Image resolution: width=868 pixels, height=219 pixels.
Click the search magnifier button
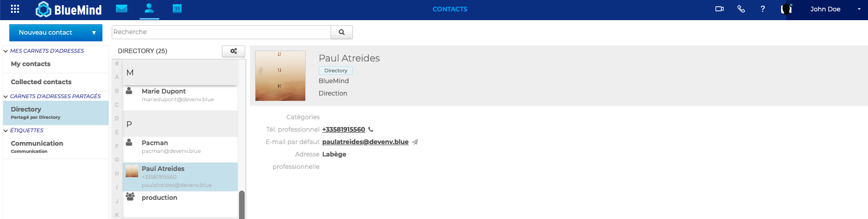pos(341,32)
